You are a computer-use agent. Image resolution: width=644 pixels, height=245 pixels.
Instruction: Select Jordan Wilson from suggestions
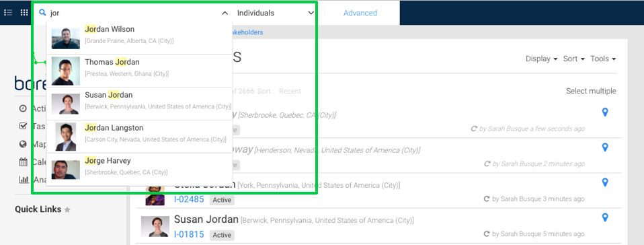click(139, 38)
